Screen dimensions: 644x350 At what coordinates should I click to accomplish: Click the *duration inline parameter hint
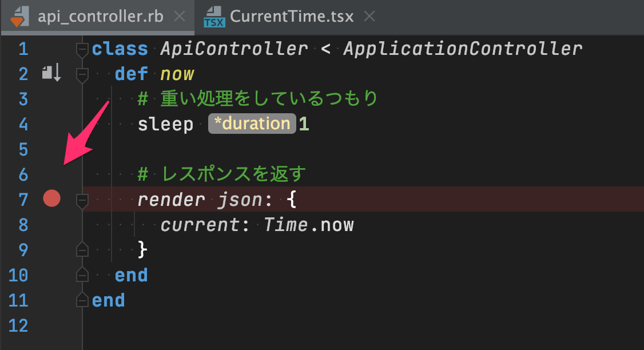tap(252, 124)
